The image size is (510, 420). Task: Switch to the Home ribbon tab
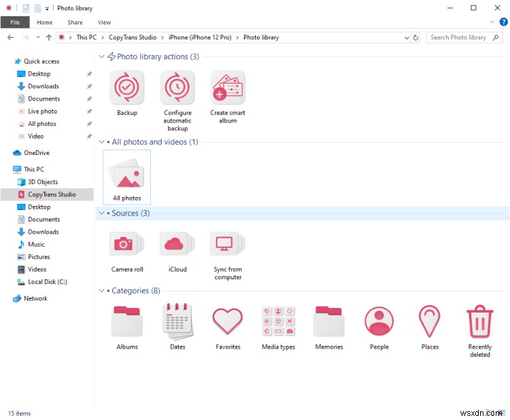click(x=45, y=22)
